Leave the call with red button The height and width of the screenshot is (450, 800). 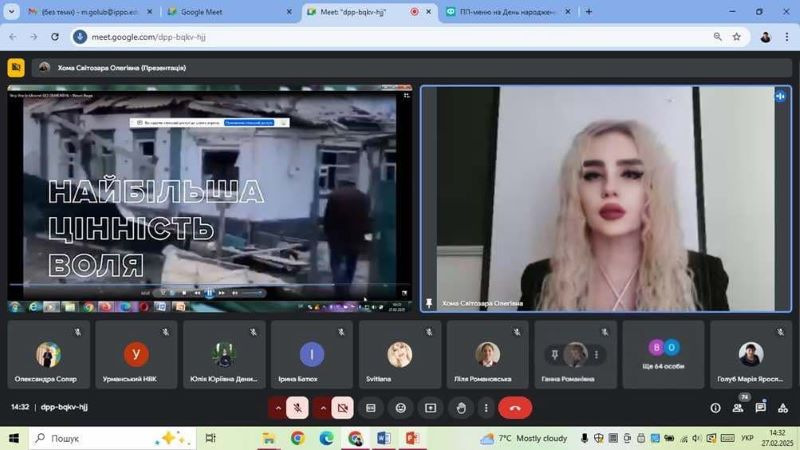(x=515, y=408)
